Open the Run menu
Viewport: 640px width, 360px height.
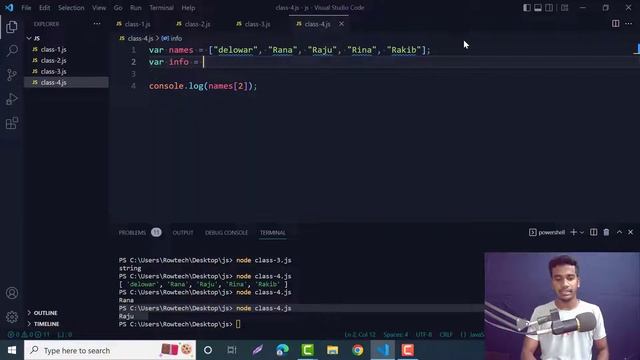(136, 8)
